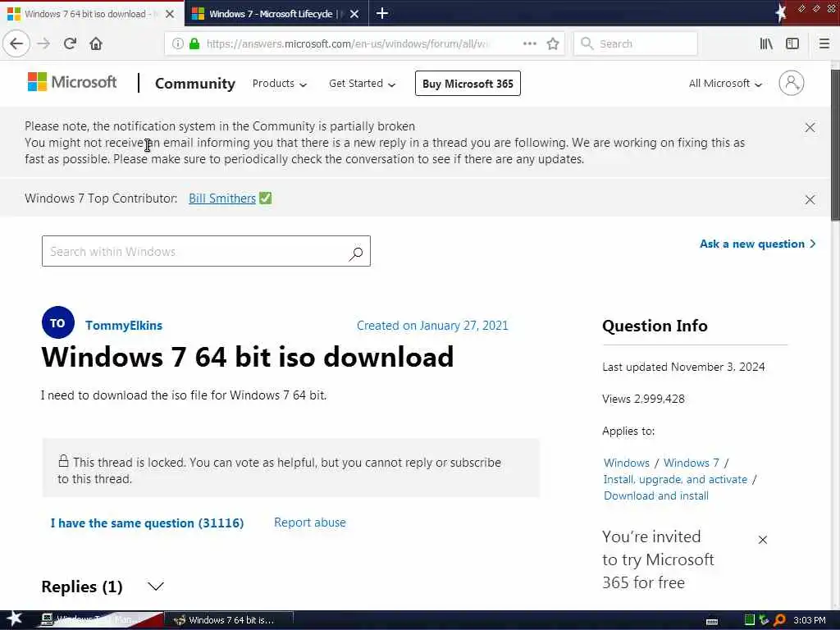Go back with the browser back arrow
Viewport: 840px width, 630px height.
coord(16,43)
